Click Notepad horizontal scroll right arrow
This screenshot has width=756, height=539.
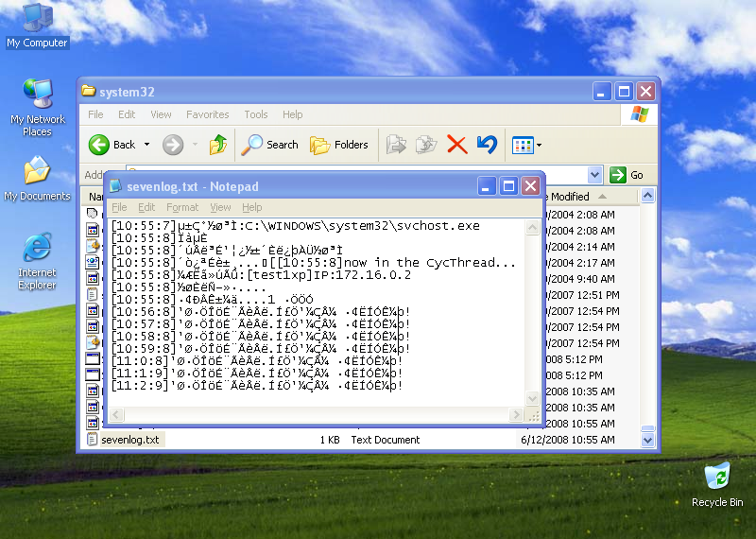point(516,414)
